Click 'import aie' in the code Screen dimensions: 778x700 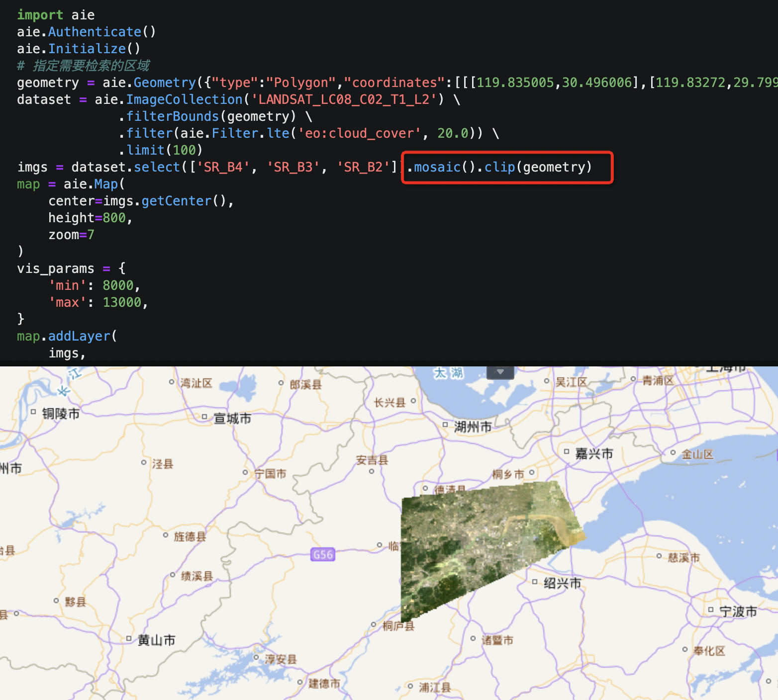tap(56, 15)
